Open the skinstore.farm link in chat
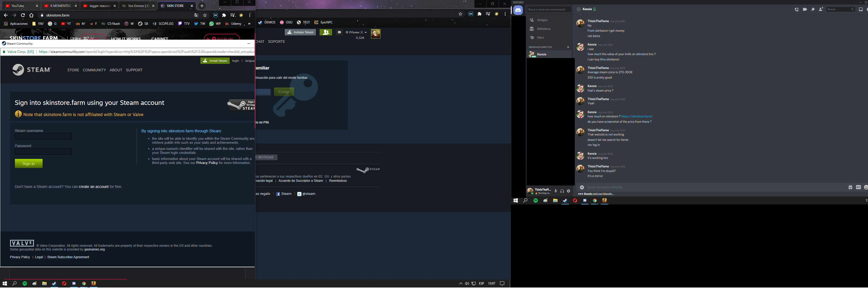The width and height of the screenshot is (868, 288). [x=636, y=116]
